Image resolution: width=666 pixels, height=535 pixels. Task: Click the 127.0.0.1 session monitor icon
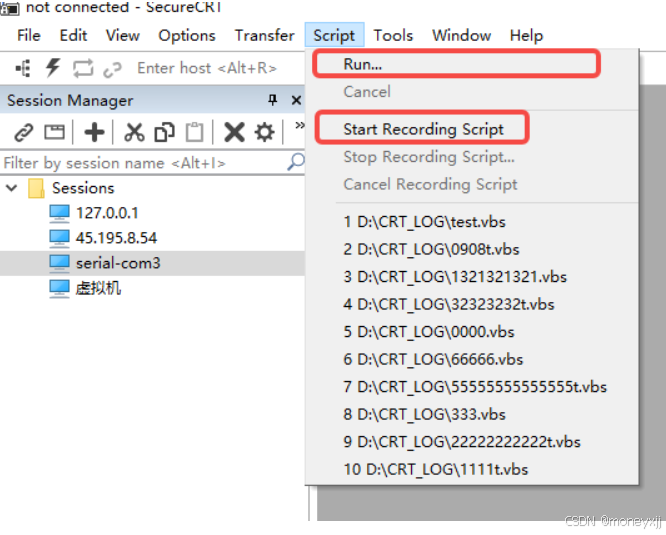click(59, 213)
